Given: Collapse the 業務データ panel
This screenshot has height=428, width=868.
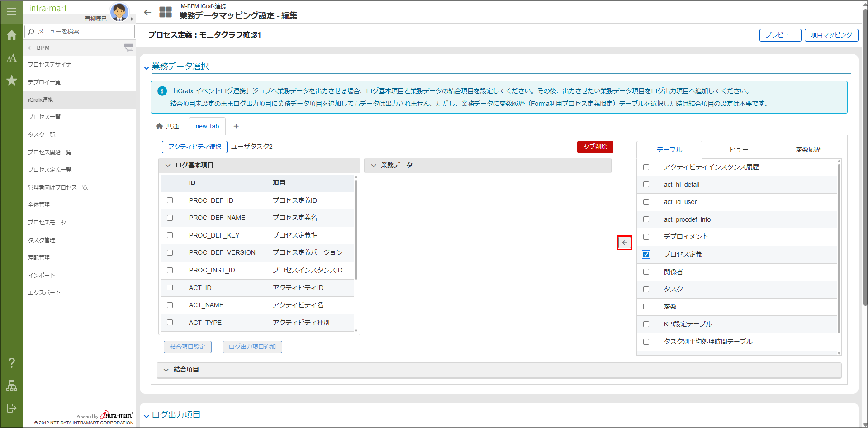Looking at the screenshot, I should tap(374, 166).
